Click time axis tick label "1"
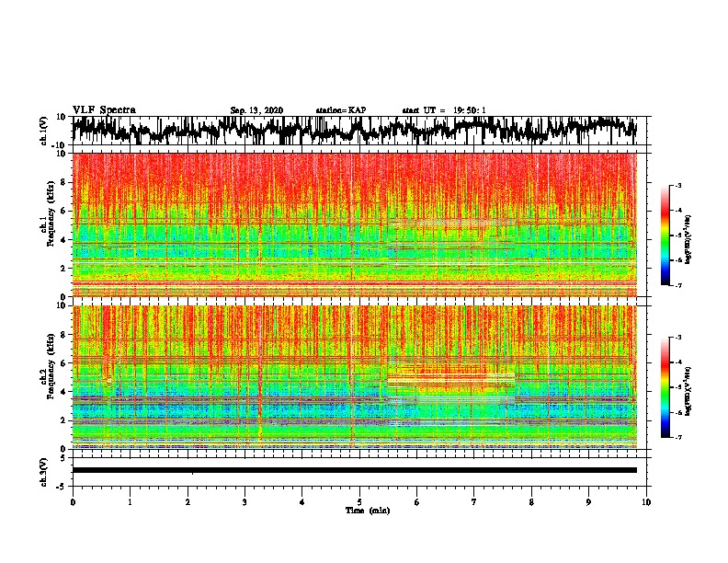 pyautogui.click(x=130, y=502)
